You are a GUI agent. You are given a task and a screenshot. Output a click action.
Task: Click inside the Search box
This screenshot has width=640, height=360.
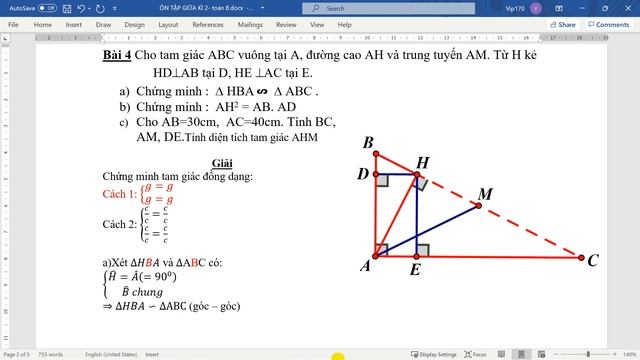tap(388, 8)
